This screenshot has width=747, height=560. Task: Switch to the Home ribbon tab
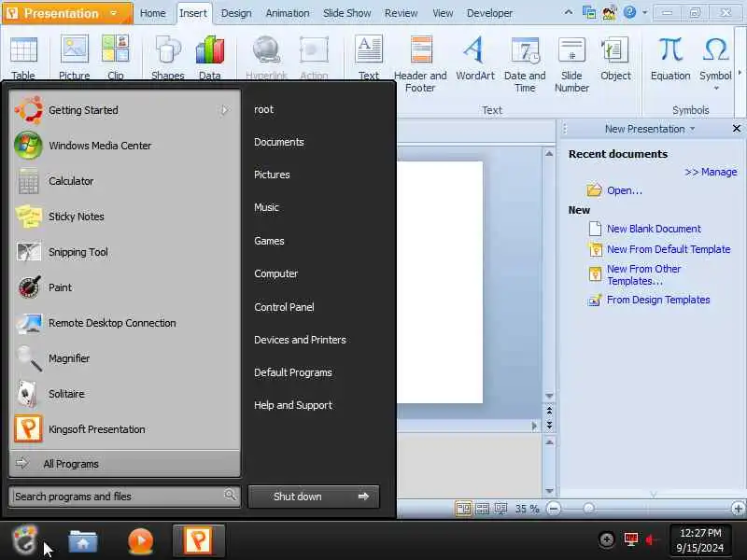tap(152, 13)
